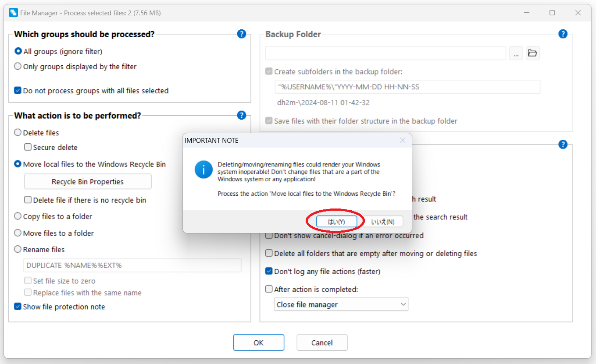
Task: Browse for backup folder with '...' button
Action: pos(516,53)
